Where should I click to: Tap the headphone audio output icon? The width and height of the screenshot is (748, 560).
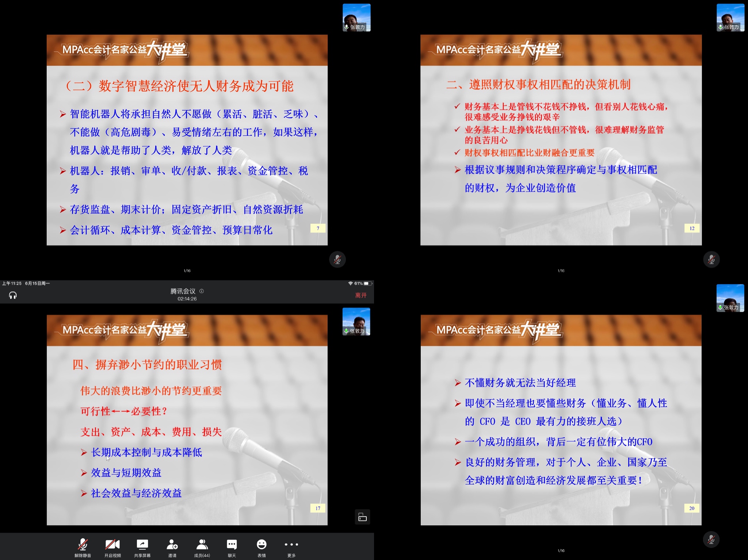13,295
